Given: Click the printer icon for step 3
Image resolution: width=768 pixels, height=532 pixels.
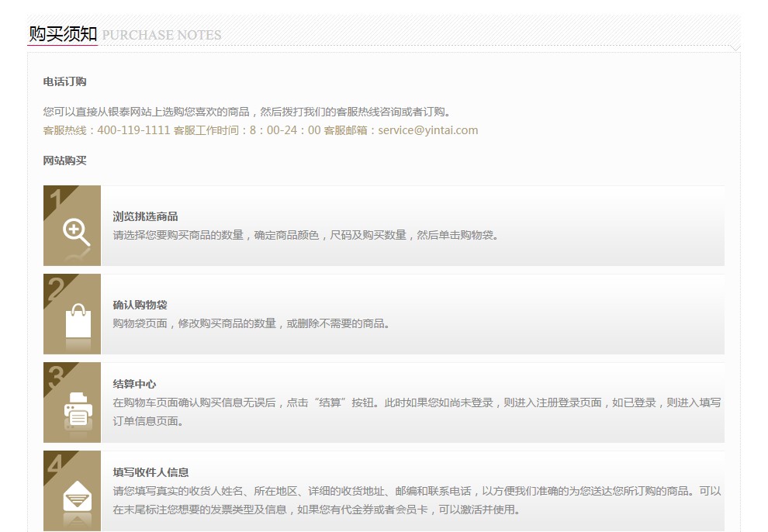Looking at the screenshot, I should (78, 410).
